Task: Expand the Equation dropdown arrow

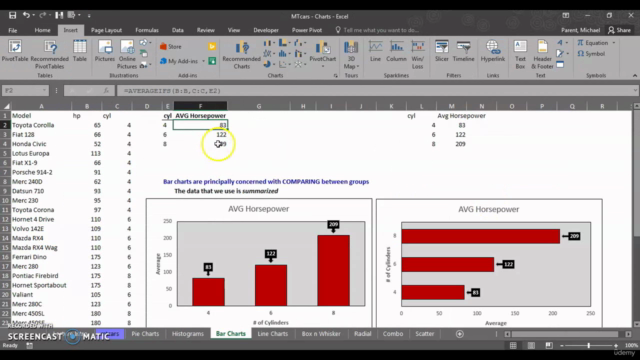Action: pos(613,43)
